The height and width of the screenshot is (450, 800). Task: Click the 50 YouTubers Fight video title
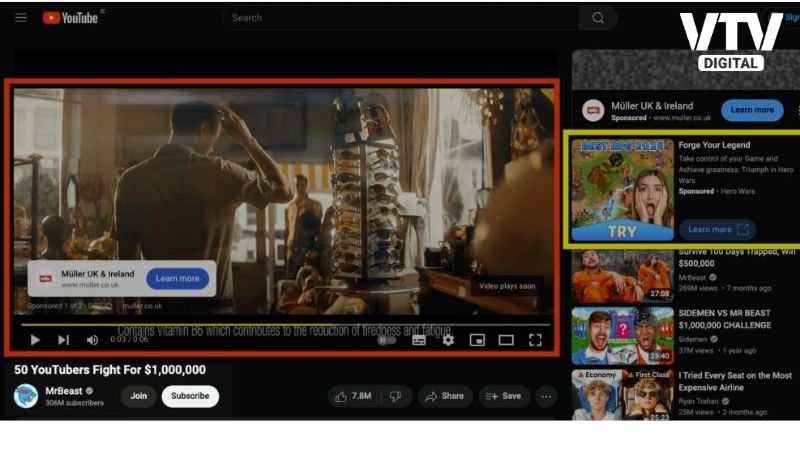pos(110,370)
